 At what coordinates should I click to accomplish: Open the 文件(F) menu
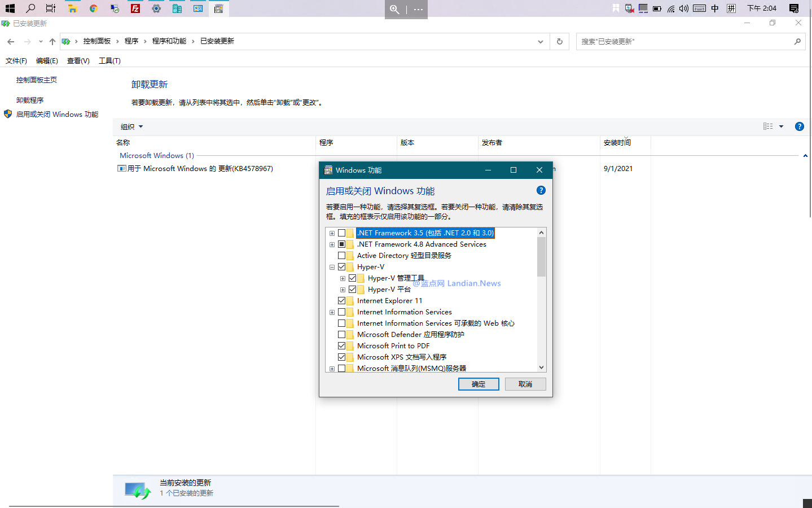[16, 61]
